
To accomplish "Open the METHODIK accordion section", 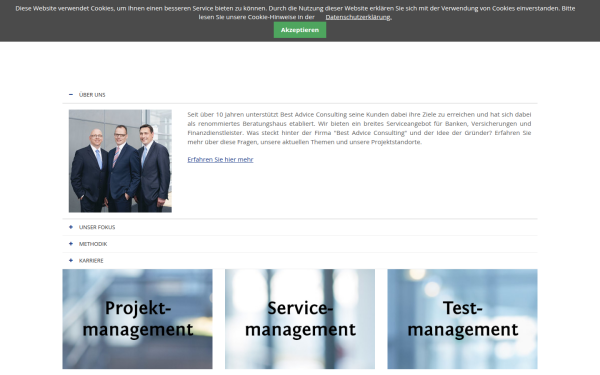I will pyautogui.click(x=93, y=244).
